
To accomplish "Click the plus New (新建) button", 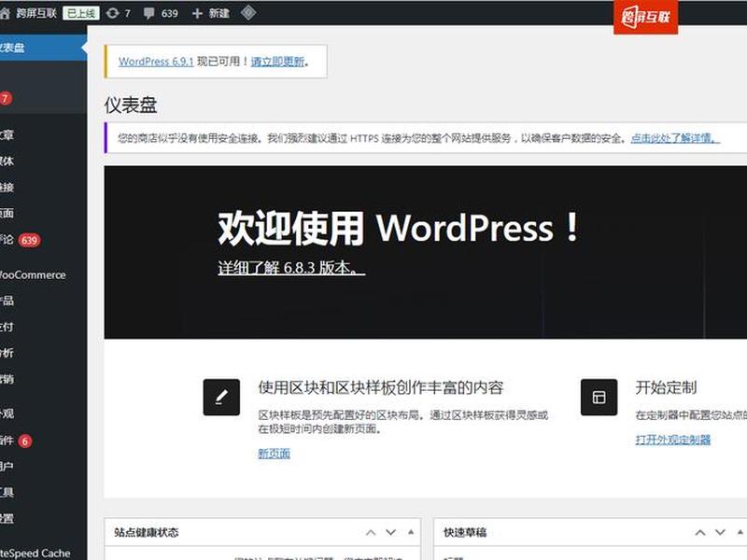I will pyautogui.click(x=210, y=13).
